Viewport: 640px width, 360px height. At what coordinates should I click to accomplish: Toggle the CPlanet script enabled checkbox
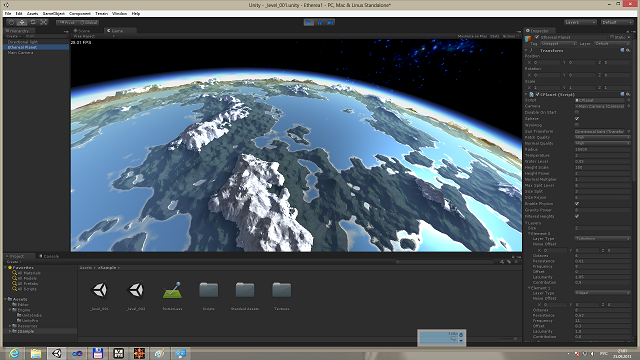(x=538, y=94)
